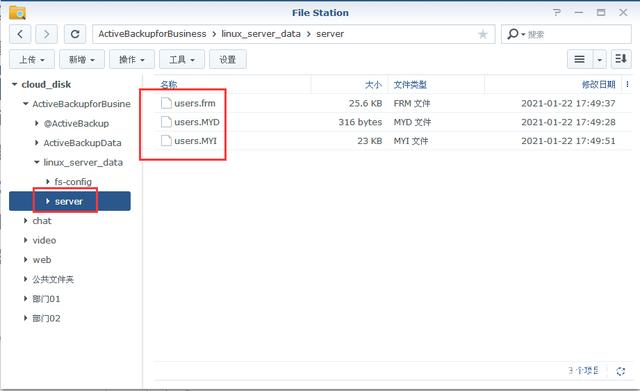Select the users.MYI file icon
Screen dimensions: 640x391
[x=166, y=141]
